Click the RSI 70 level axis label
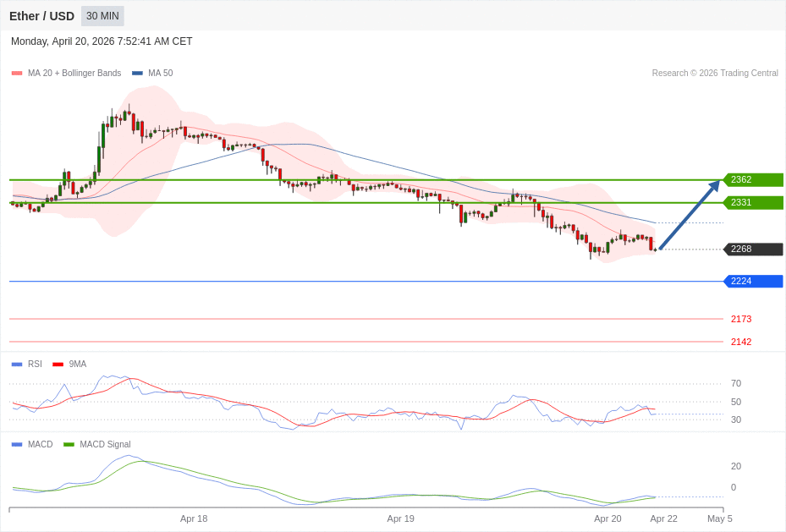Screen dimensions: 786x532 pos(736,384)
